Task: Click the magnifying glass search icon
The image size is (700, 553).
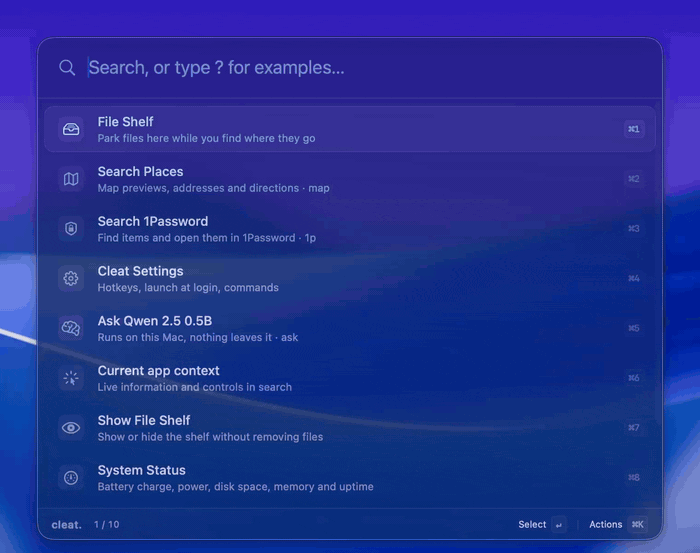Action: pyautogui.click(x=67, y=68)
